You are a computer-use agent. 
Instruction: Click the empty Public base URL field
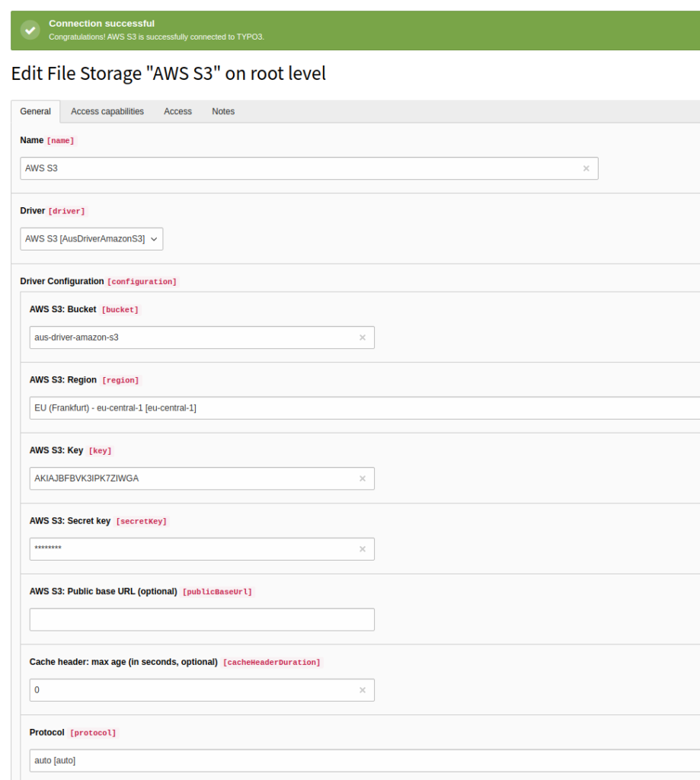(202, 619)
